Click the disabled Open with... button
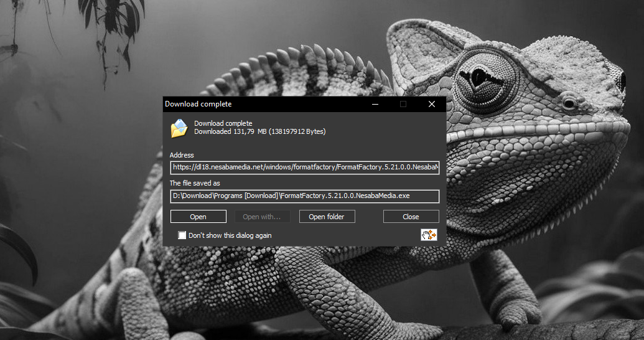This screenshot has height=340, width=644. pos(262,217)
